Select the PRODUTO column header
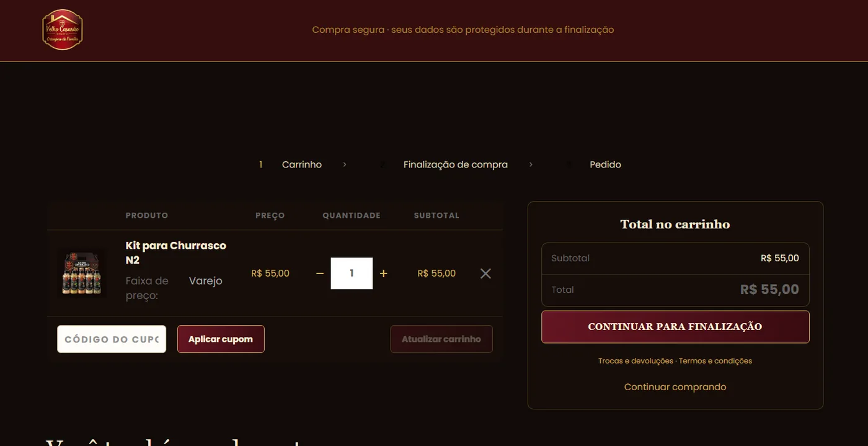The width and height of the screenshot is (868, 446). pyautogui.click(x=147, y=216)
